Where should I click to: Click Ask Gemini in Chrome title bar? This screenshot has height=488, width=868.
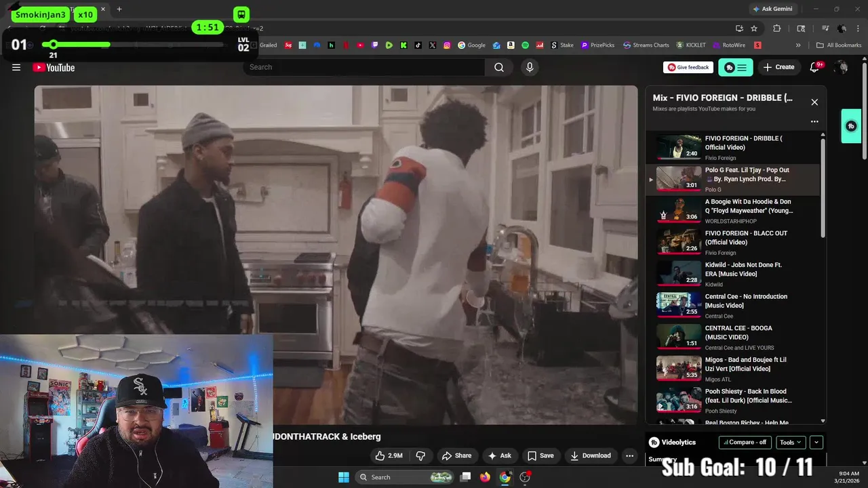pyautogui.click(x=772, y=9)
